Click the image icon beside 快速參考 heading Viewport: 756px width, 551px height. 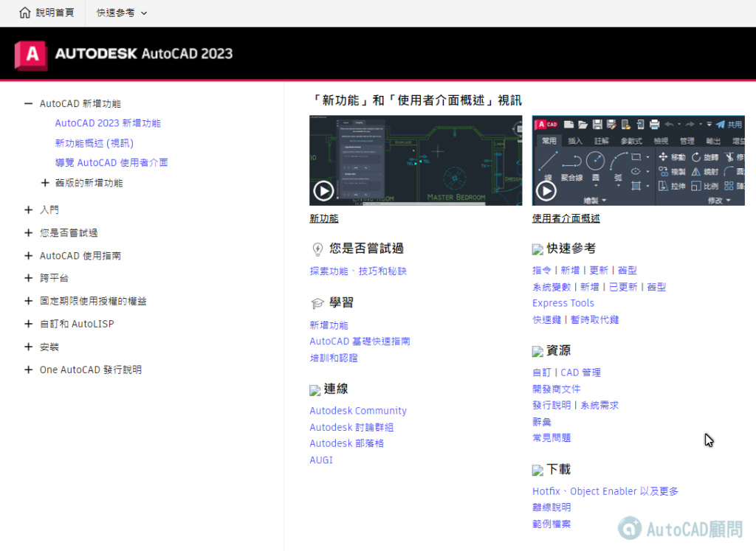[537, 249]
